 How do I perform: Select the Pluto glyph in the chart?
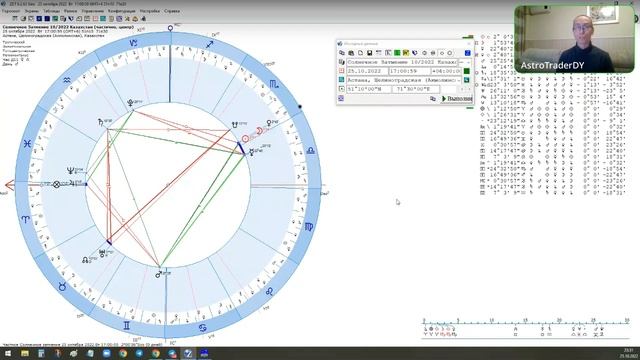tap(130, 103)
